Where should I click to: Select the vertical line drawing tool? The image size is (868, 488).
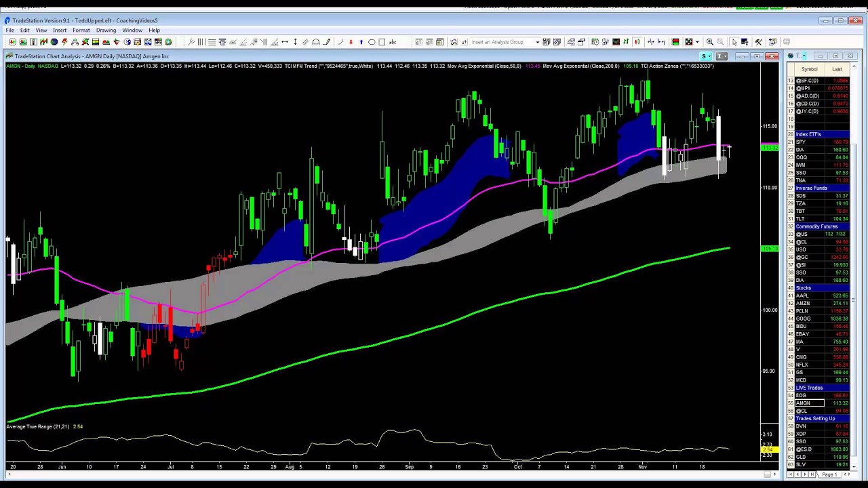click(x=201, y=42)
